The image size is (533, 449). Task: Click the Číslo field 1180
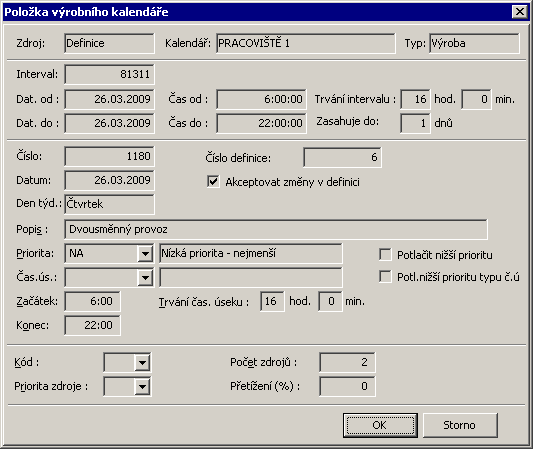(109, 156)
